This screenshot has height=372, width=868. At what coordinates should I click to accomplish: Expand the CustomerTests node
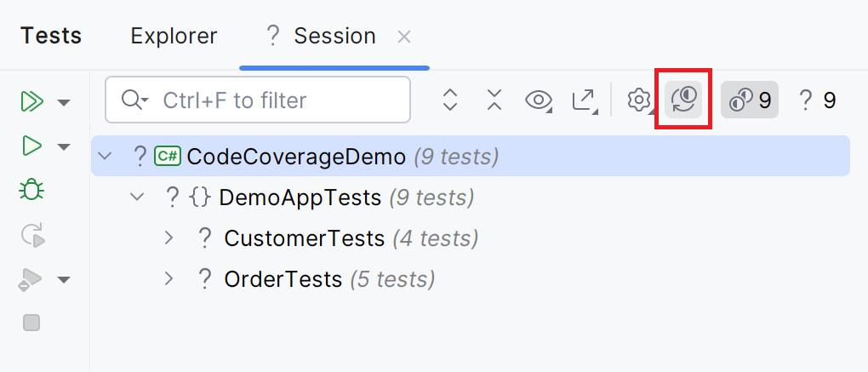point(168,238)
